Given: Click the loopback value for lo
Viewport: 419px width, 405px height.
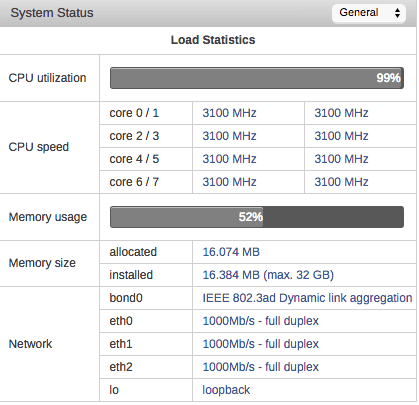Looking at the screenshot, I should point(226,390).
